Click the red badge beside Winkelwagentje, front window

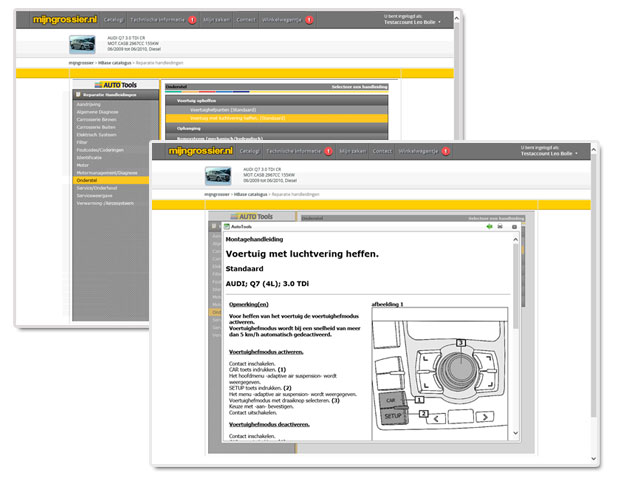(x=446, y=151)
